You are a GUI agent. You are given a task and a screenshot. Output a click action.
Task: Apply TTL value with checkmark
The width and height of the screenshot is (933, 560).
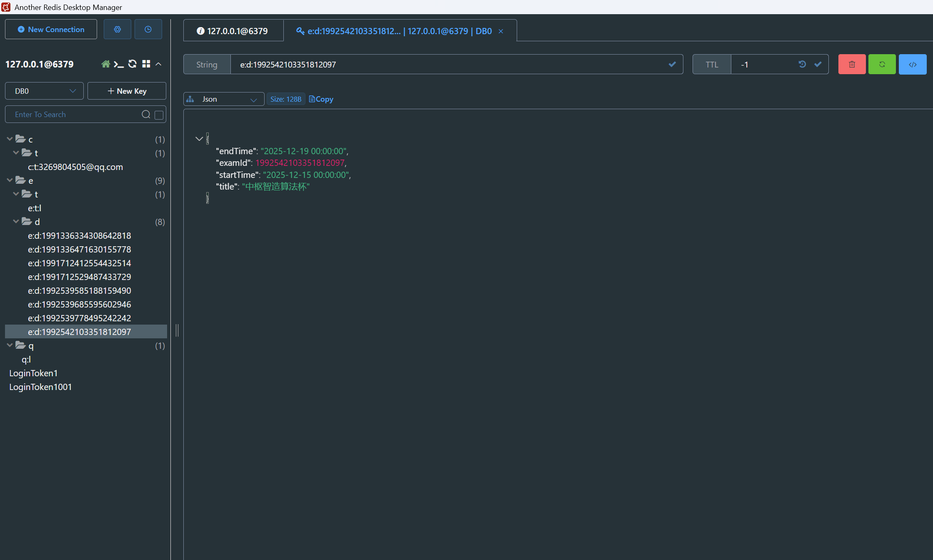(x=818, y=64)
